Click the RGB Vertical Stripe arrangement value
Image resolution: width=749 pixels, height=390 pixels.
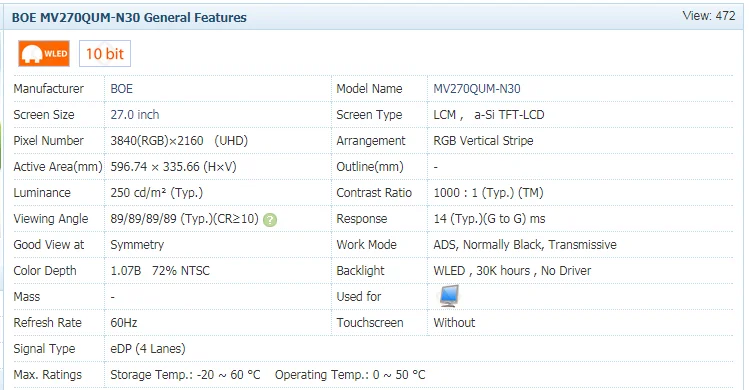pos(483,141)
